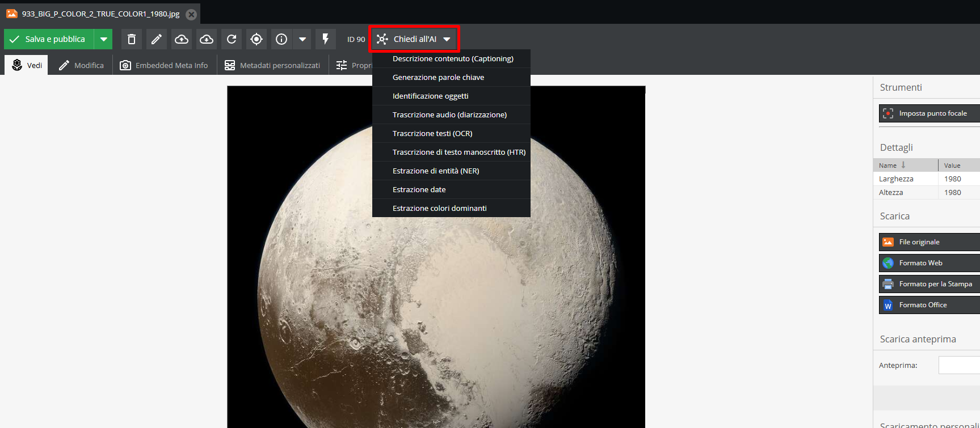Open the dropdown arrow next to info icon
980x428 pixels.
click(302, 39)
